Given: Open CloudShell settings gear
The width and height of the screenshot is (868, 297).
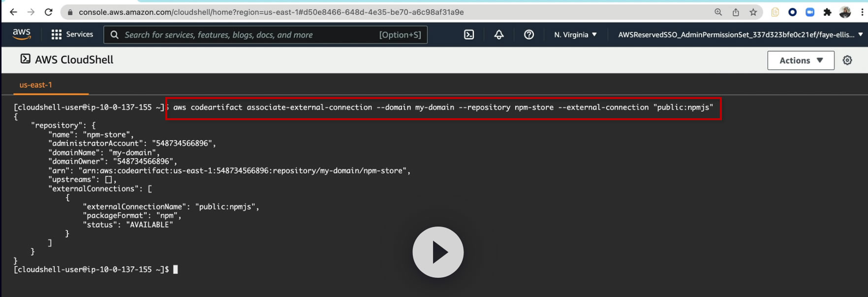Looking at the screenshot, I should (x=847, y=60).
